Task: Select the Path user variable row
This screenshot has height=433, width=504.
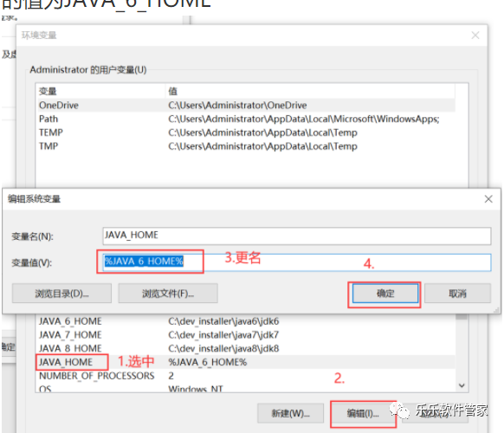Action: pyautogui.click(x=245, y=119)
